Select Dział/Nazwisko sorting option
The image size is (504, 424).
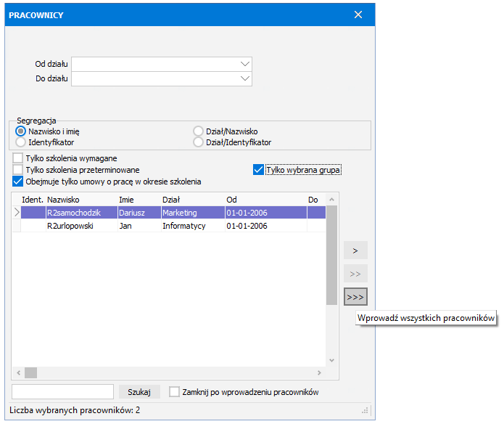(199, 131)
